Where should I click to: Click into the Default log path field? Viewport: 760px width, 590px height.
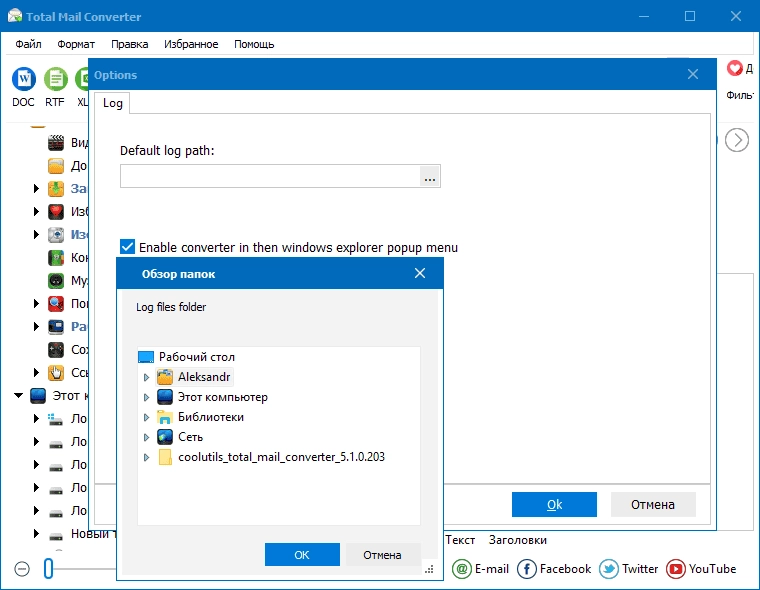(x=270, y=176)
